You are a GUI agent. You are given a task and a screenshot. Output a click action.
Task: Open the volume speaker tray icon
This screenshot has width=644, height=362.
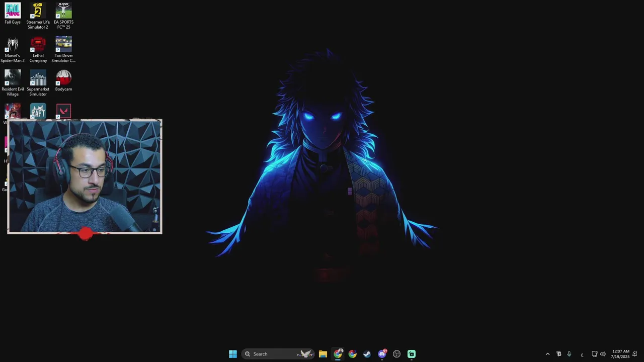[603, 354]
